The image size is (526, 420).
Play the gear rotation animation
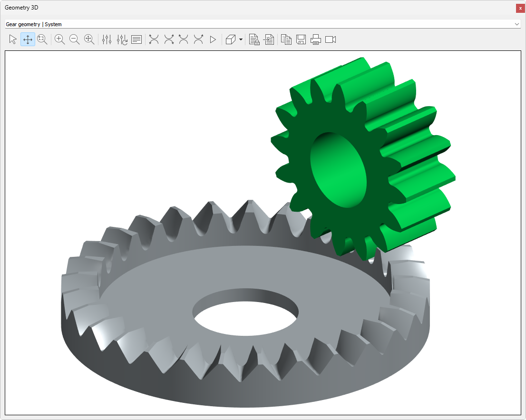(213, 39)
